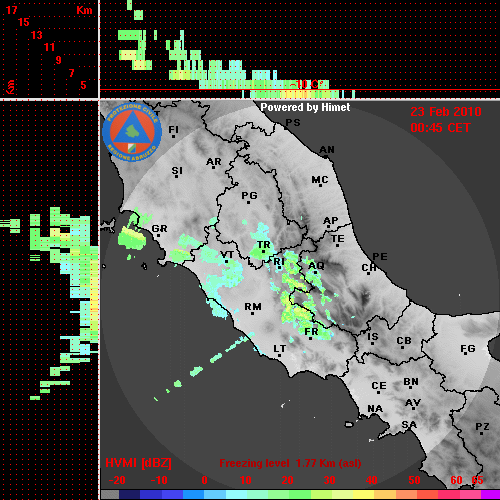Click the SA city label on the map
500x500 pixels.
(x=409, y=425)
